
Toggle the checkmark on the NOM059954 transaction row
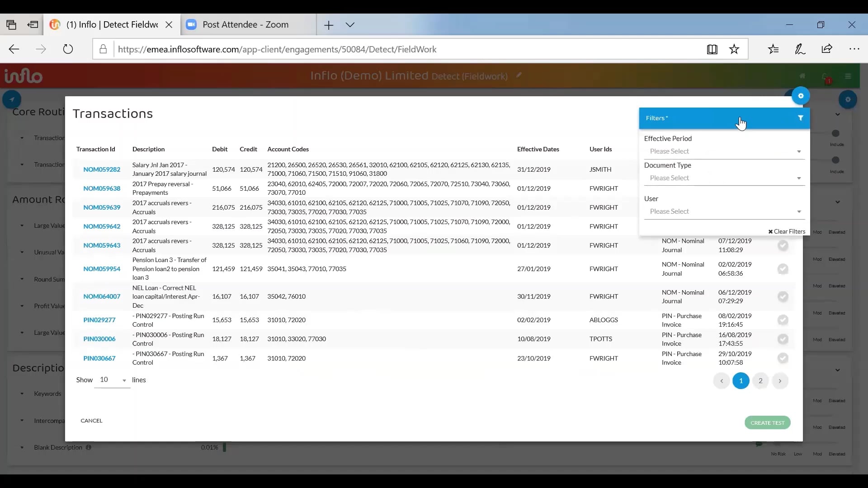783,269
